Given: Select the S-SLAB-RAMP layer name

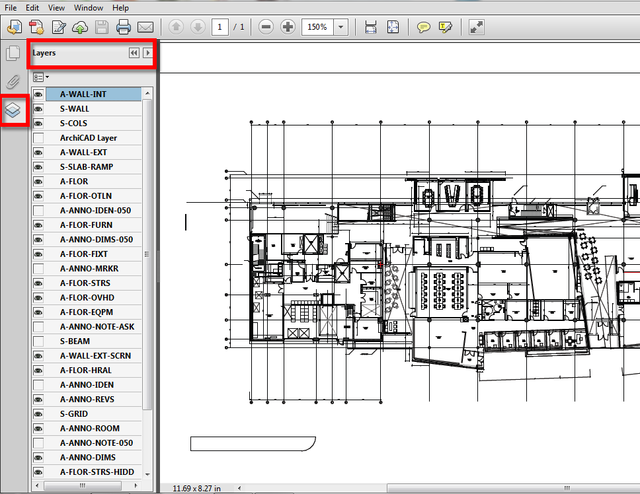Looking at the screenshot, I should [x=87, y=167].
